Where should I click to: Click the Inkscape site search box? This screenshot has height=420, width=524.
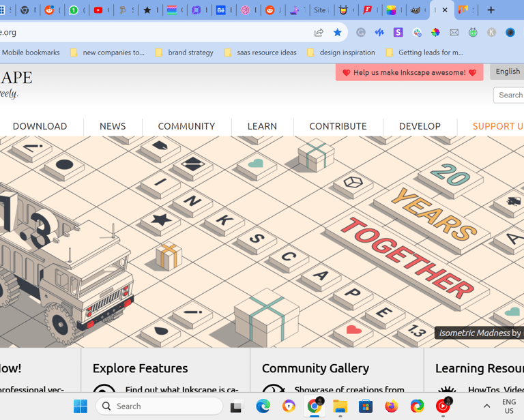(509, 95)
